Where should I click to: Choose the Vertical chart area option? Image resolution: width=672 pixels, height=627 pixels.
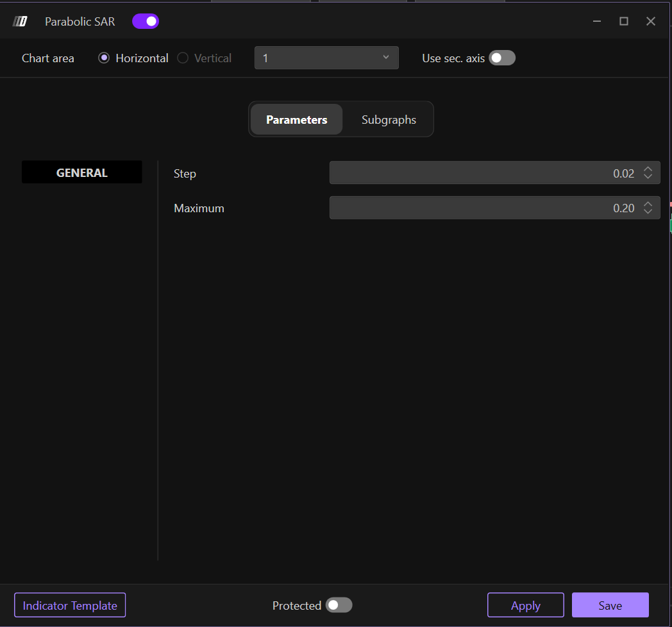coord(183,58)
